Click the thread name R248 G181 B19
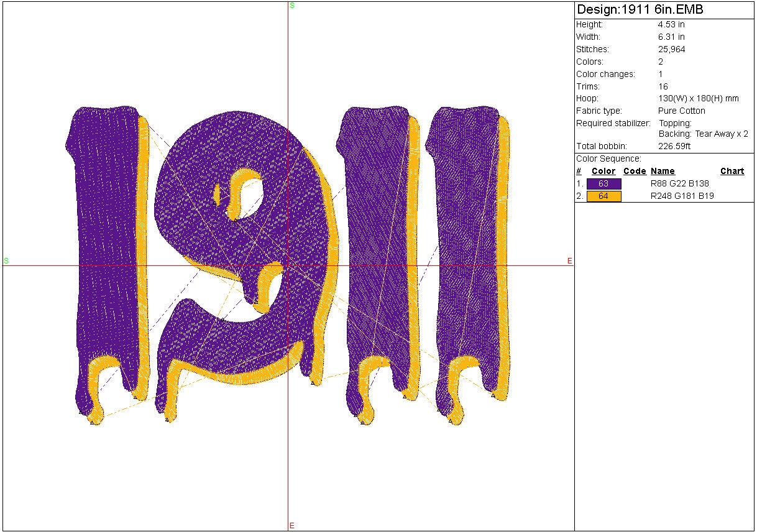This screenshot has width=757, height=532. click(682, 196)
